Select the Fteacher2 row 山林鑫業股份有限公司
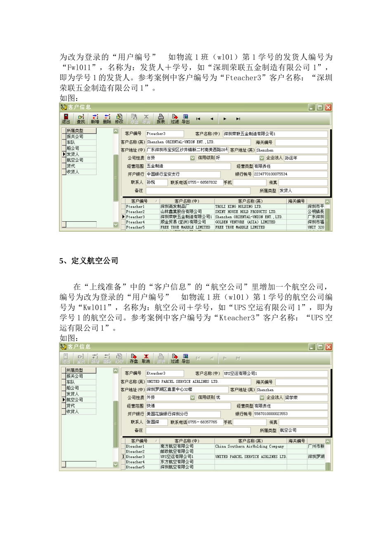This screenshot has width=392, height=555. point(224,211)
